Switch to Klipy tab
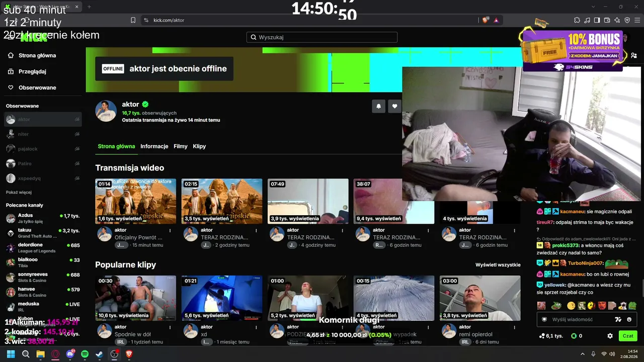This screenshot has width=644, height=362. tap(199, 146)
